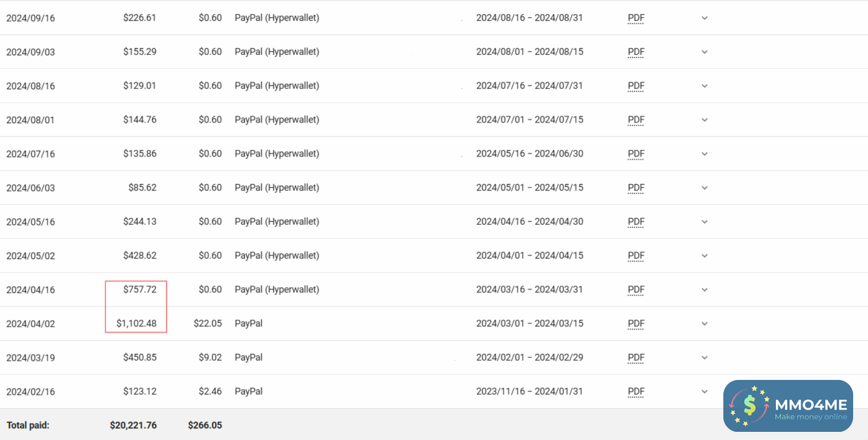
Task: Open PDF for the 2024/03/19 payment
Action: [636, 358]
